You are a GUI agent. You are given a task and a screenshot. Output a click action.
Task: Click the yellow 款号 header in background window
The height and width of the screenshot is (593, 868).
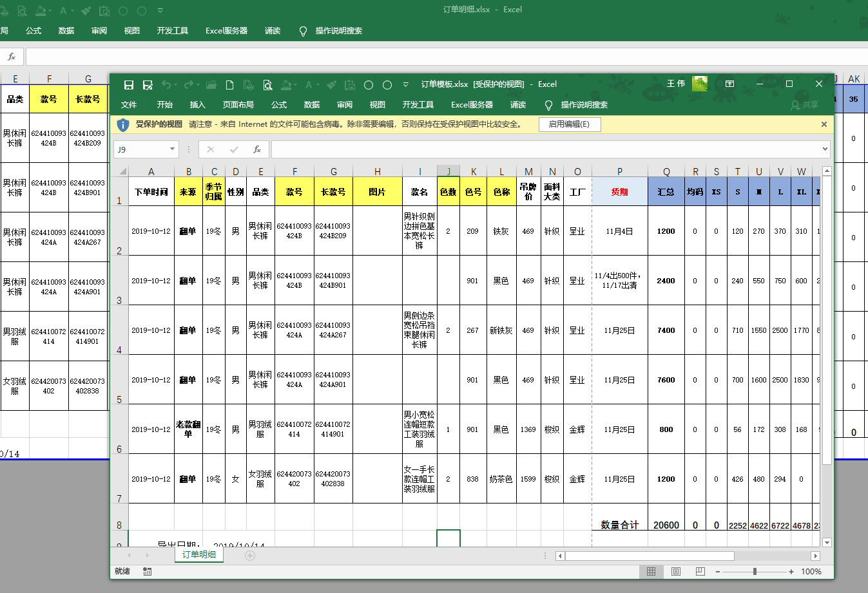point(49,99)
